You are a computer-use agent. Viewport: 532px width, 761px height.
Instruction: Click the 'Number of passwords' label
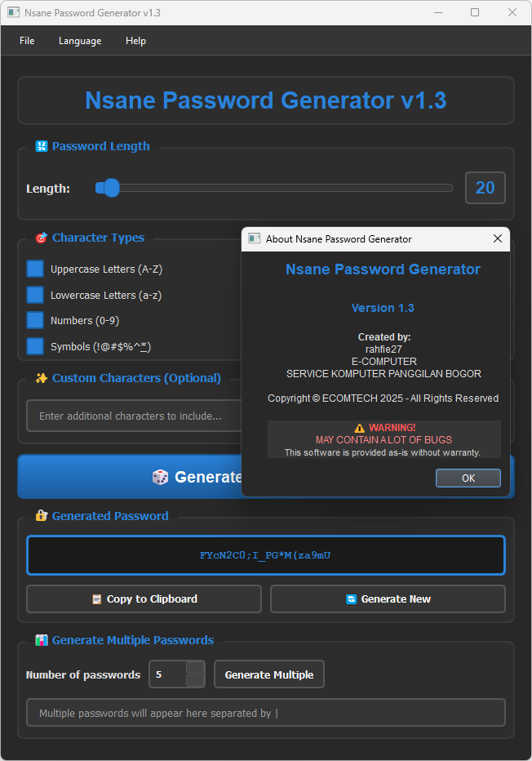click(x=83, y=674)
